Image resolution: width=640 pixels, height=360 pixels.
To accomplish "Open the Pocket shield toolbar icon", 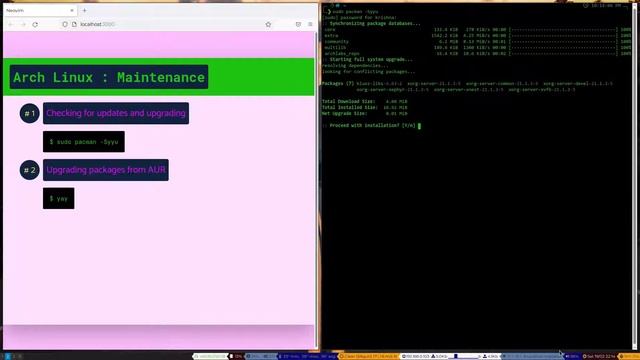I will (298, 24).
